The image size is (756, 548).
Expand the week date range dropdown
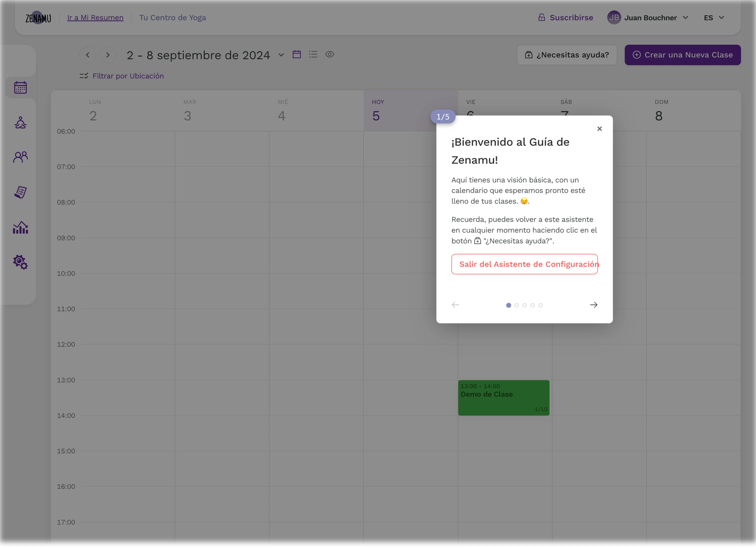click(281, 55)
